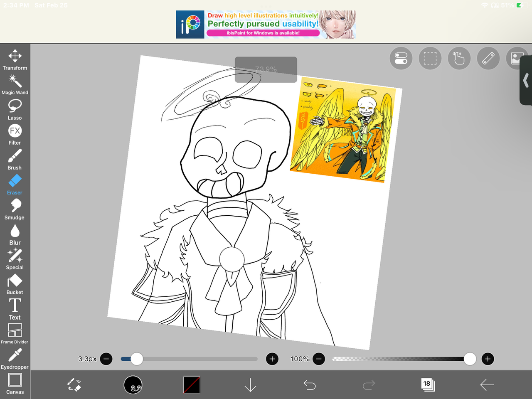Open the black color swatch
The image size is (532, 399).
192,385
